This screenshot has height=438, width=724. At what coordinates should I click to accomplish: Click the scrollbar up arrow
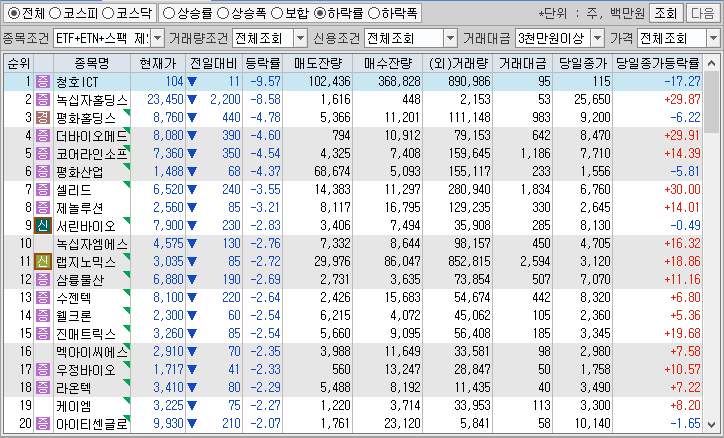(710, 64)
